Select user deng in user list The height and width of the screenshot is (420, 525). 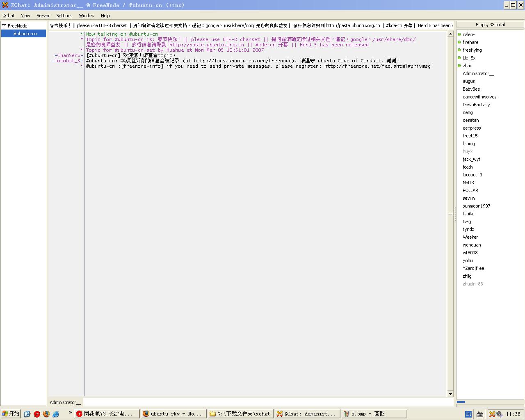(x=468, y=112)
